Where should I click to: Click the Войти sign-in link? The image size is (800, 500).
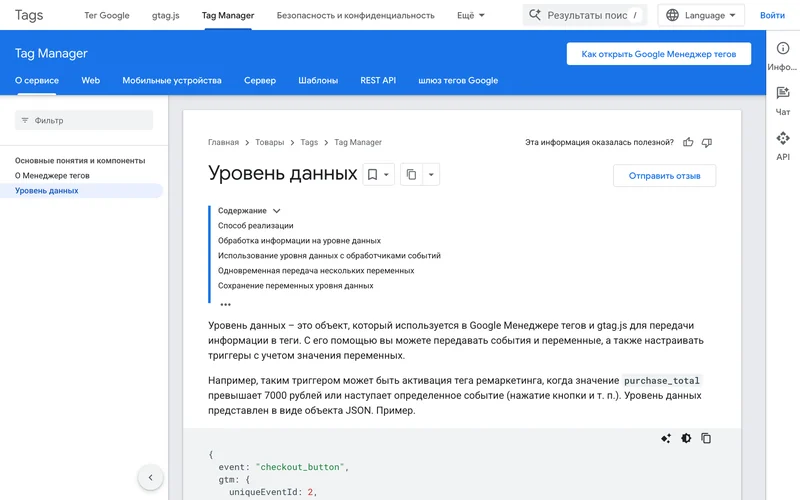pyautogui.click(x=772, y=15)
